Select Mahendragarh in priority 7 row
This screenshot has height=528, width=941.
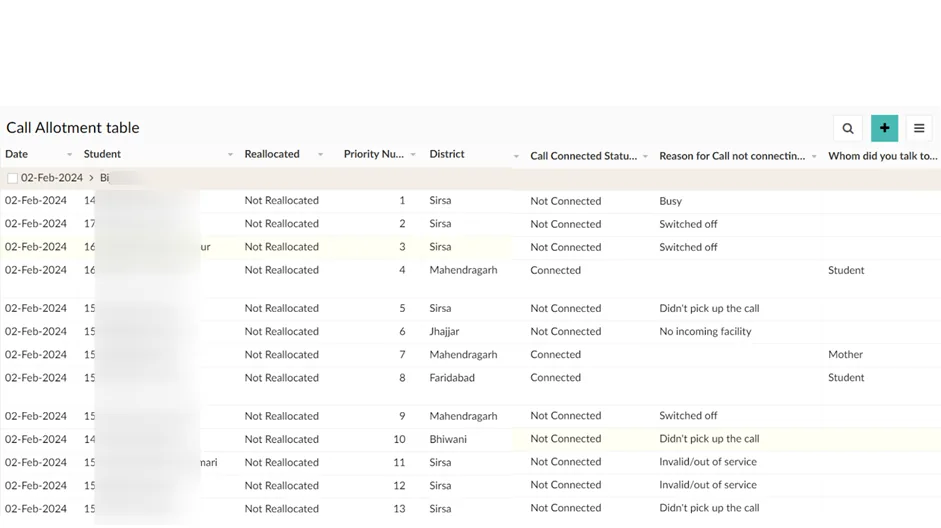pyautogui.click(x=463, y=355)
